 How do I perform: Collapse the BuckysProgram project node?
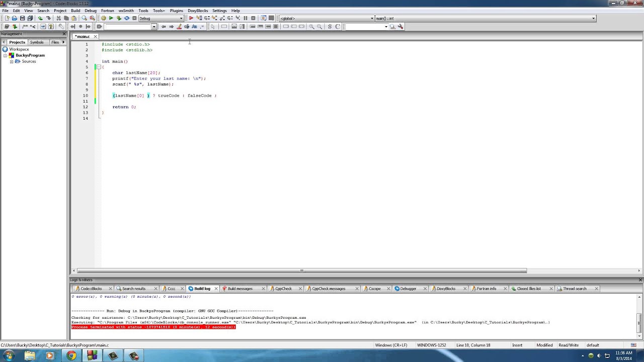[x=6, y=55]
